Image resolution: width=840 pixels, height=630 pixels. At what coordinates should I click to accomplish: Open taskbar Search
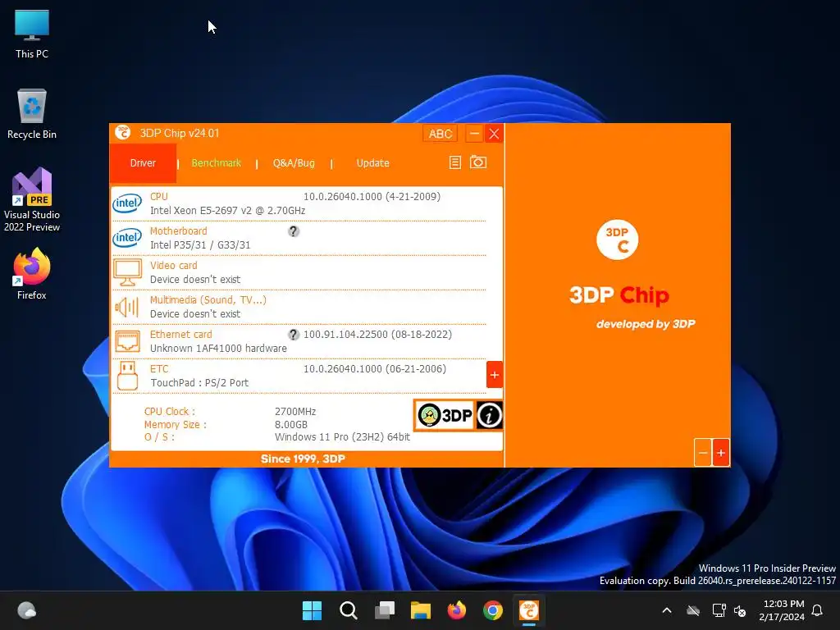(348, 610)
